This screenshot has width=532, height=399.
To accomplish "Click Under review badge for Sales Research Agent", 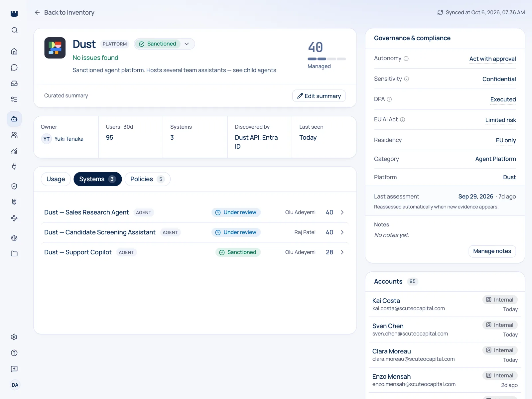I will (236, 212).
